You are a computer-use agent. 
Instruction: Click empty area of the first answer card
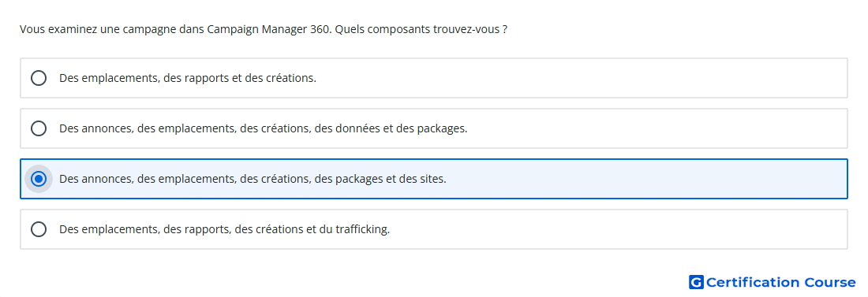[582, 78]
